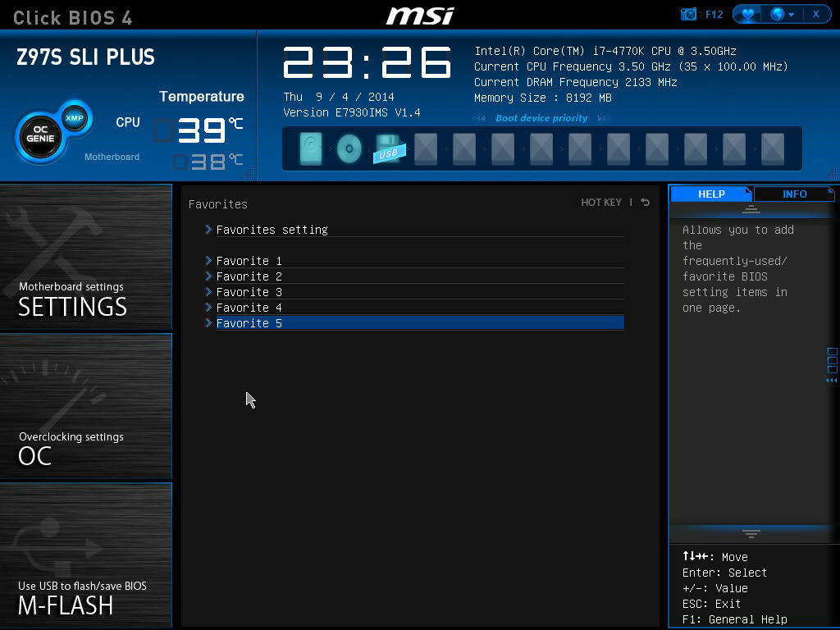Open the globe language dropdown
840x630 pixels.
[x=782, y=14]
